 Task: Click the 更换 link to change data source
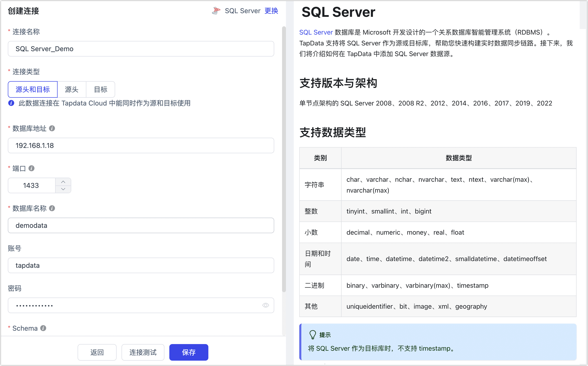271,10
